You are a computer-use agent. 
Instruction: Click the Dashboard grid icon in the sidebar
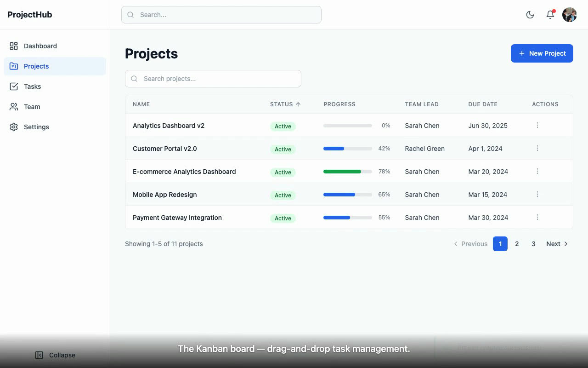point(14,46)
